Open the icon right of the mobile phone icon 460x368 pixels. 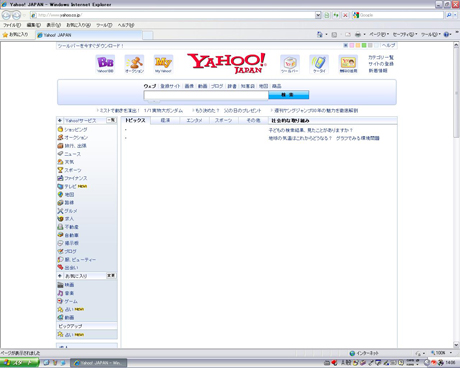point(348,64)
